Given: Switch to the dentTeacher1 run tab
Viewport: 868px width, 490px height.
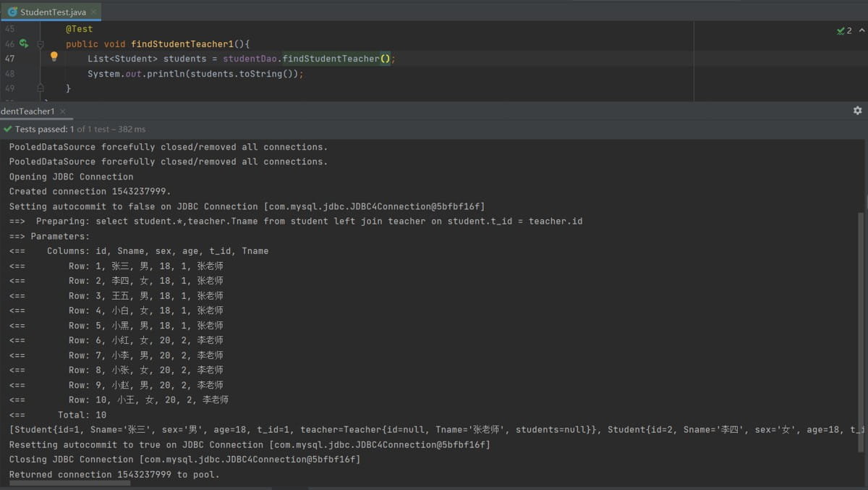Looking at the screenshot, I should tap(27, 111).
